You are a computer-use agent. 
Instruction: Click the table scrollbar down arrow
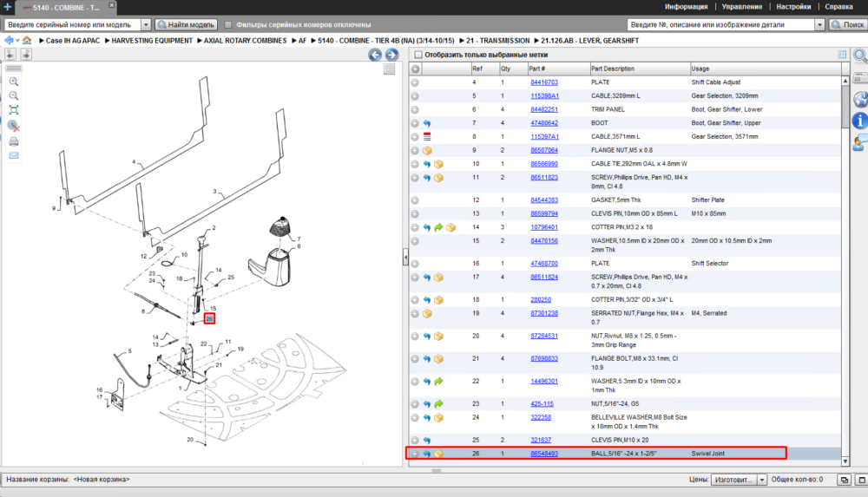[x=845, y=461]
